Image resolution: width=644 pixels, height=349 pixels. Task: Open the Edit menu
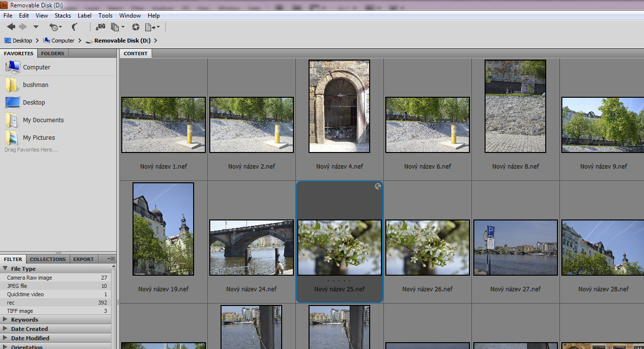pyautogui.click(x=24, y=16)
